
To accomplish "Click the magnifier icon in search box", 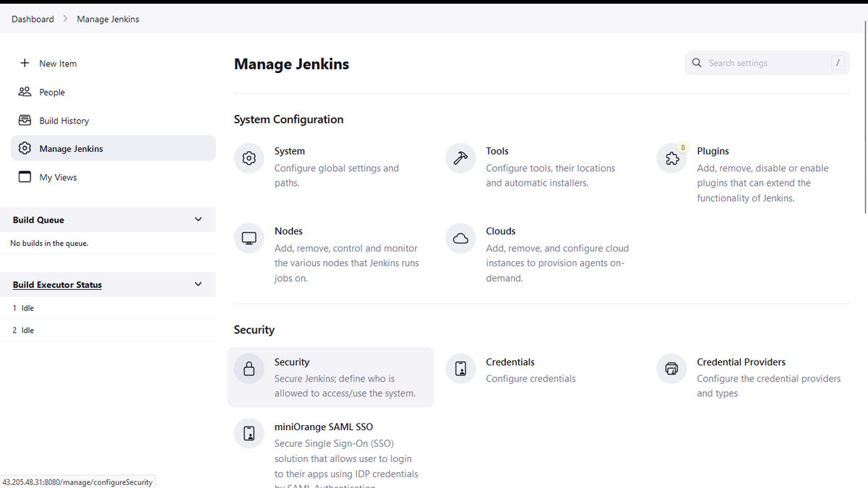I will [697, 63].
